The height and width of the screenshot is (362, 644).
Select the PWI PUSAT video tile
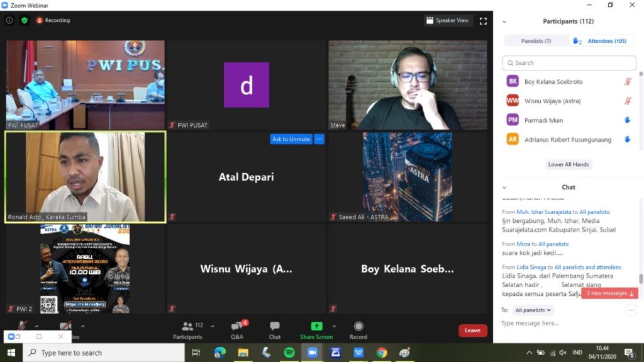86,85
